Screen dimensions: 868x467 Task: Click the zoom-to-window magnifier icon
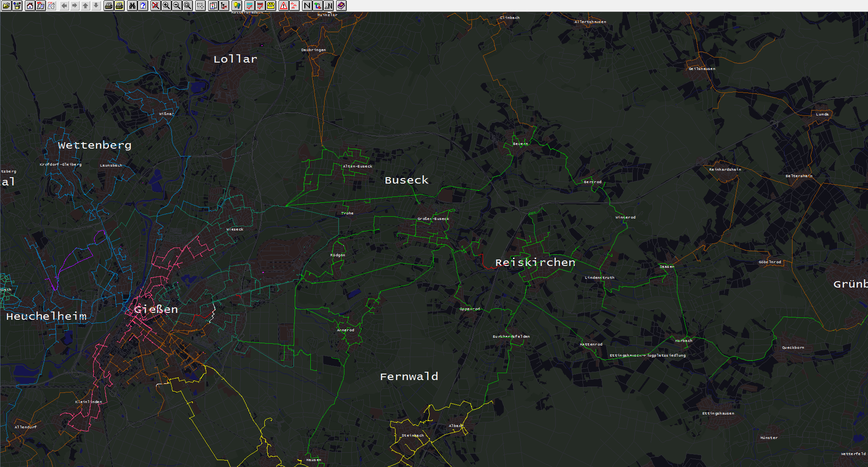187,6
